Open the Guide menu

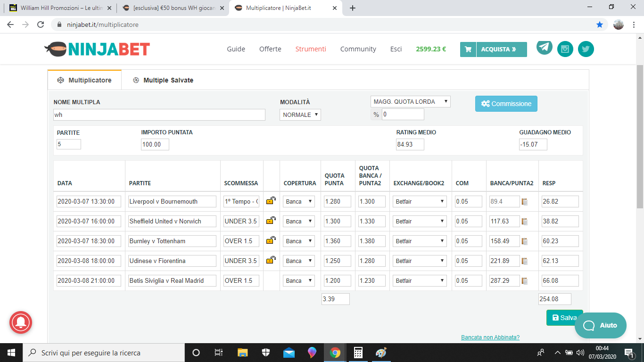(x=236, y=49)
